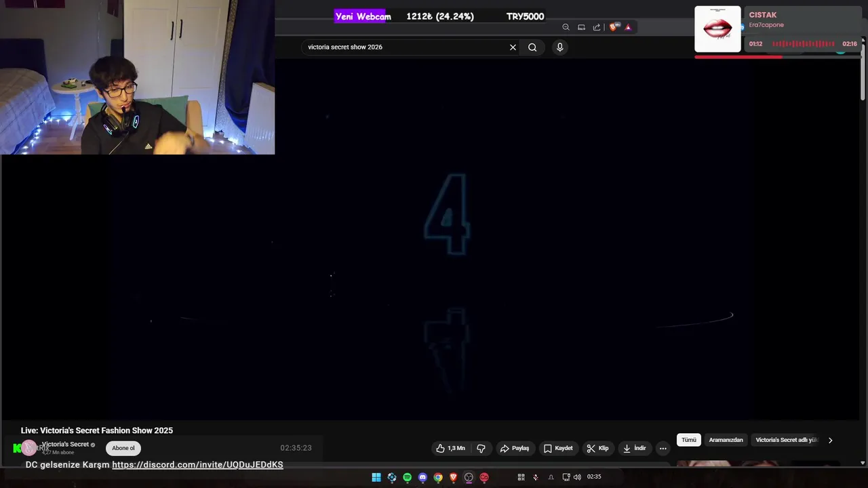
Task: Click the page scrollbar down arrow
Action: (x=863, y=463)
